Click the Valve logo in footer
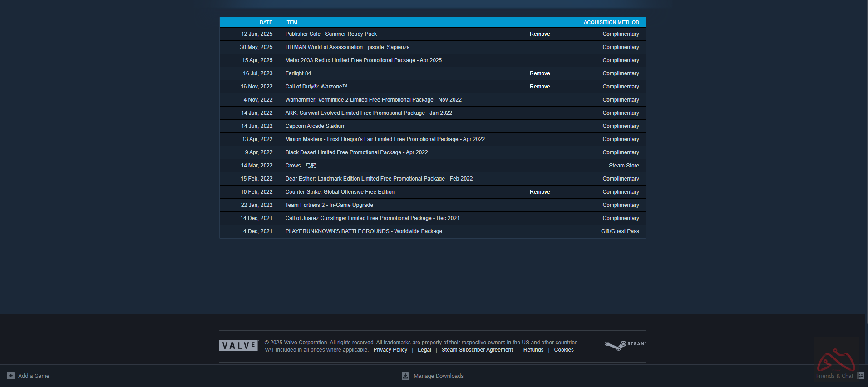The width and height of the screenshot is (868, 387). point(239,346)
